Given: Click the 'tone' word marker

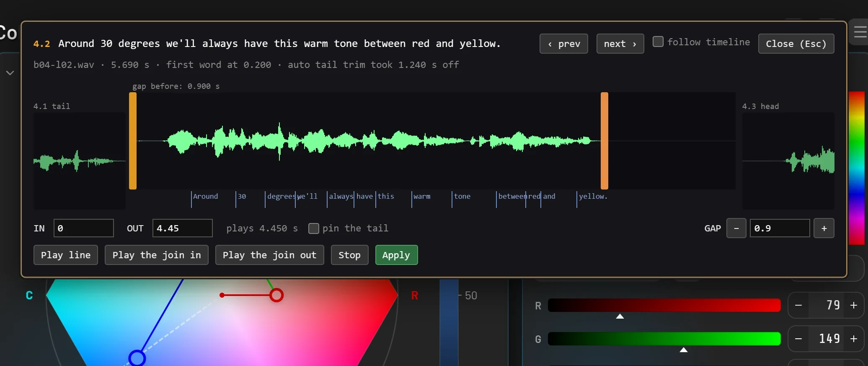Looking at the screenshot, I should [x=461, y=197].
